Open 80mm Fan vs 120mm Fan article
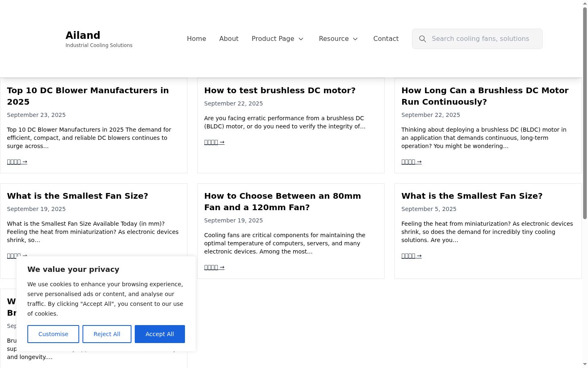 283,202
